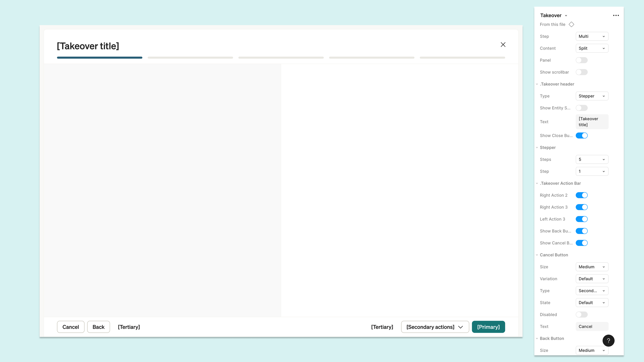Click the chevron next to Takeover title
This screenshot has width=644, height=362.
(x=566, y=16)
